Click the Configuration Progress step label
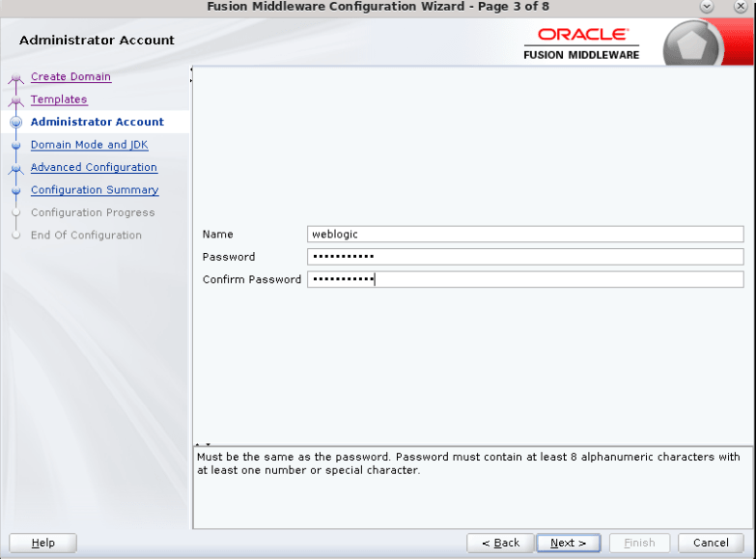This screenshot has height=559, width=756. tap(93, 212)
